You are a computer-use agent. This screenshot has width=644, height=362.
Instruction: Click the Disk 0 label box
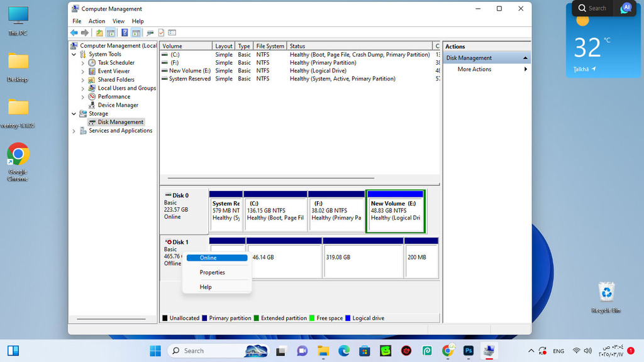[184, 211]
